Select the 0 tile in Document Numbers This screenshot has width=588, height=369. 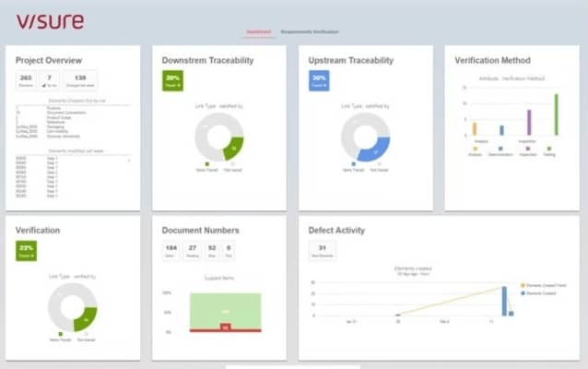[x=229, y=250]
